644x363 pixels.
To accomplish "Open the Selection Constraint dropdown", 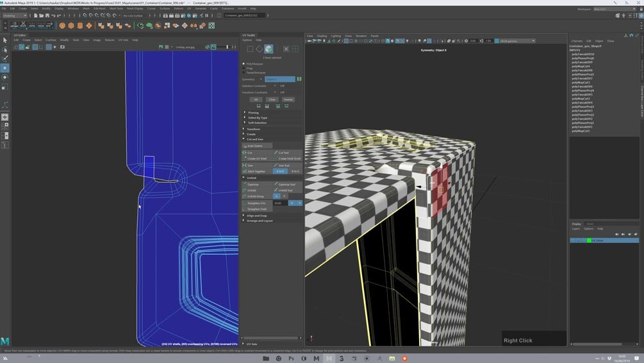I will [x=275, y=86].
